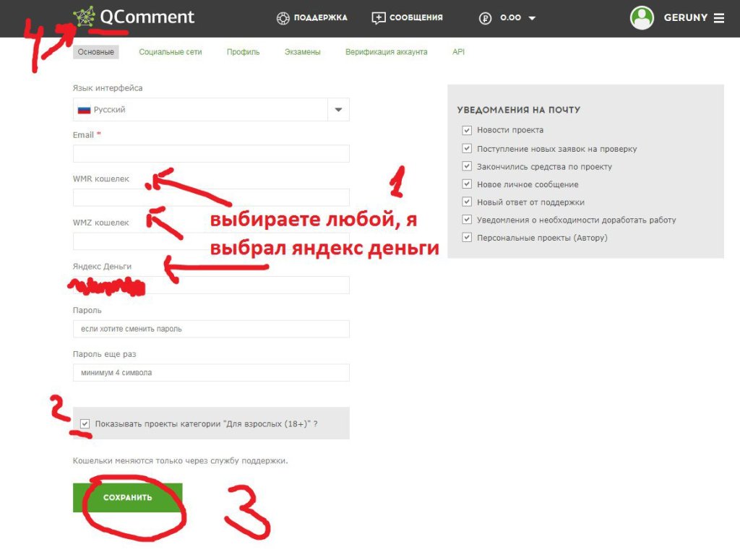Click the support lifebuoy icon
This screenshot has width=740, height=560.
coord(283,18)
